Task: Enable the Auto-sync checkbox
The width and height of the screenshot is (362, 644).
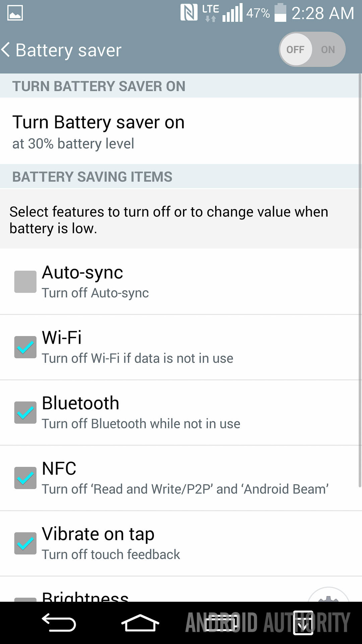Action: (25, 282)
